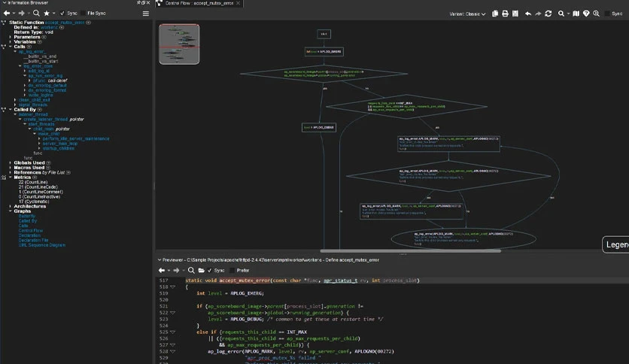Expand the Macros Used section
The width and height of the screenshot is (629, 364).
(11, 168)
